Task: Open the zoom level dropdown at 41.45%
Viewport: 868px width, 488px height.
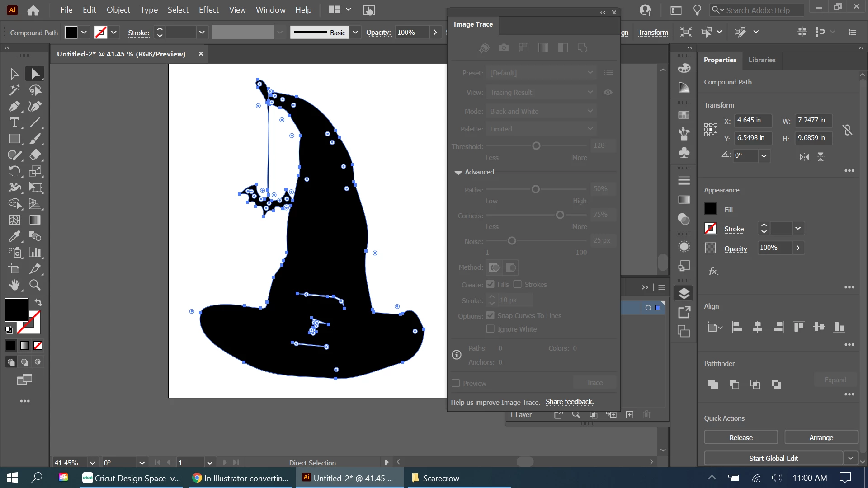Action: (x=92, y=463)
